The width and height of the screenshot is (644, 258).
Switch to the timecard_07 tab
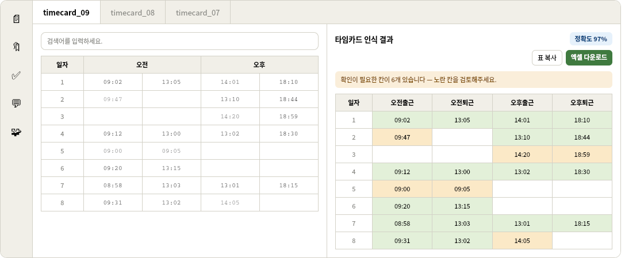198,12
